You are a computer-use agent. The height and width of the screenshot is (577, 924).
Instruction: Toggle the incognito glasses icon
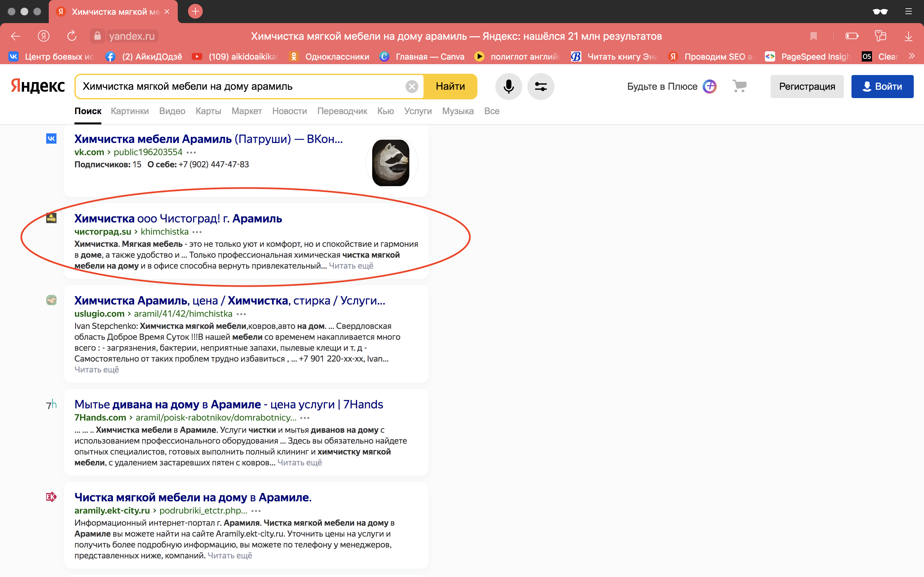(880, 12)
